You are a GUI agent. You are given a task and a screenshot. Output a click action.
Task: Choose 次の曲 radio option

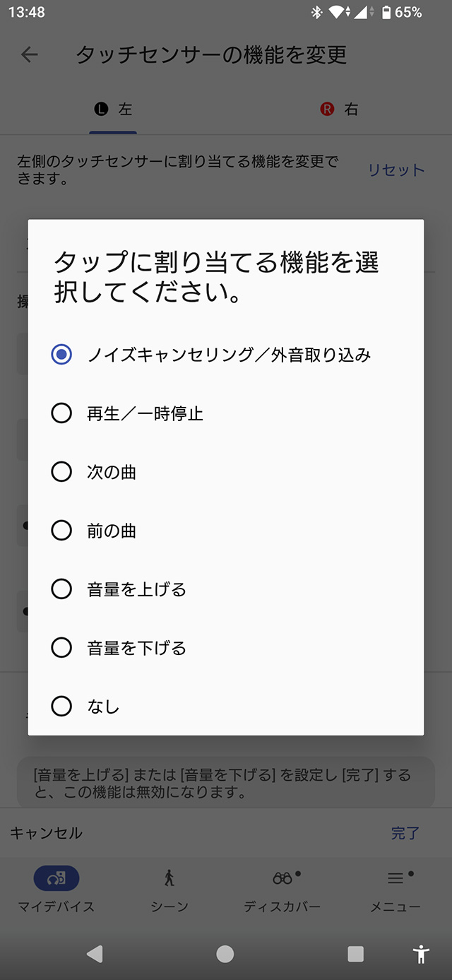[x=62, y=472]
